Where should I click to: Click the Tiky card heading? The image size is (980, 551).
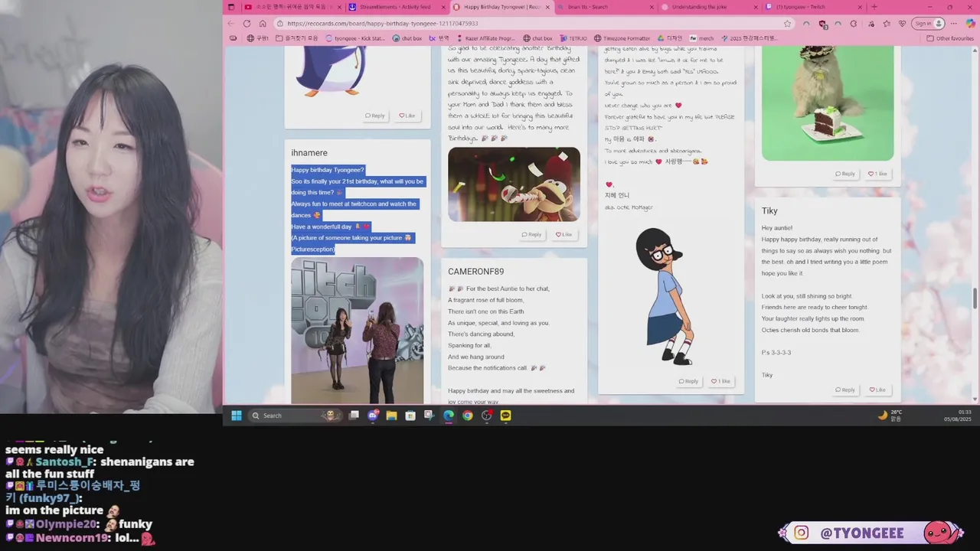tap(769, 210)
